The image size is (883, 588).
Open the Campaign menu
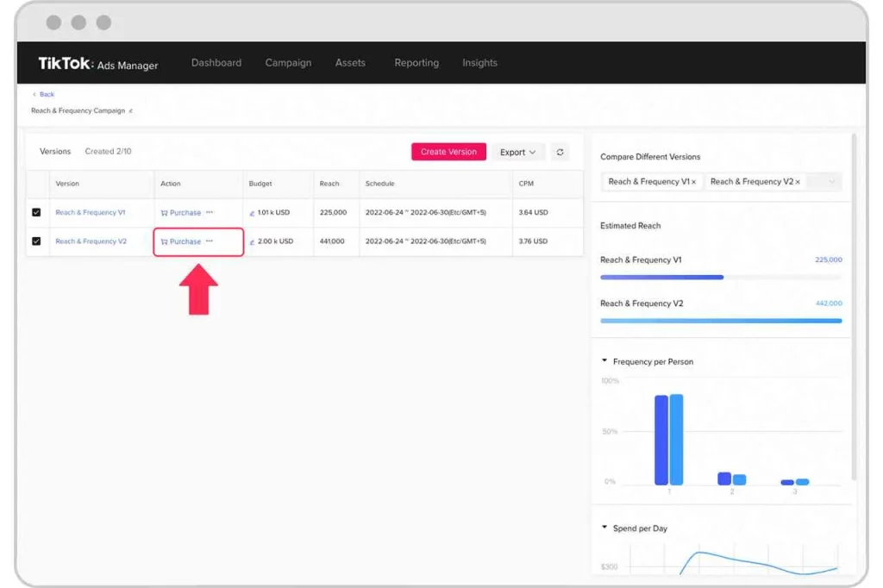coord(288,63)
